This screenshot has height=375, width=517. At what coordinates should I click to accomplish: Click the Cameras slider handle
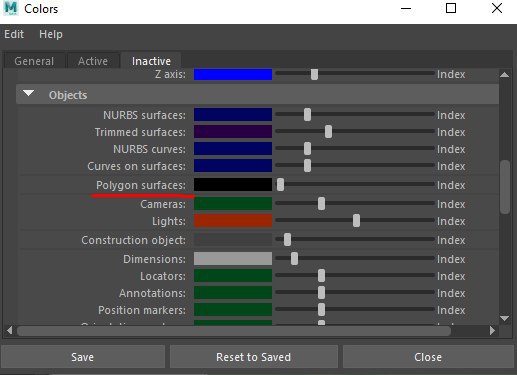click(x=321, y=204)
